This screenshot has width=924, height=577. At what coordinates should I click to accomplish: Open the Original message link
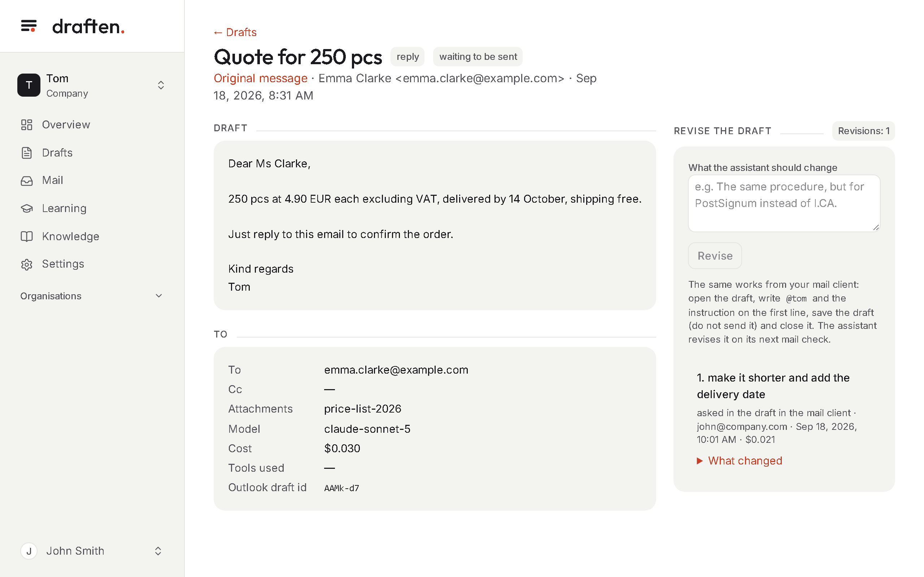coord(260,78)
